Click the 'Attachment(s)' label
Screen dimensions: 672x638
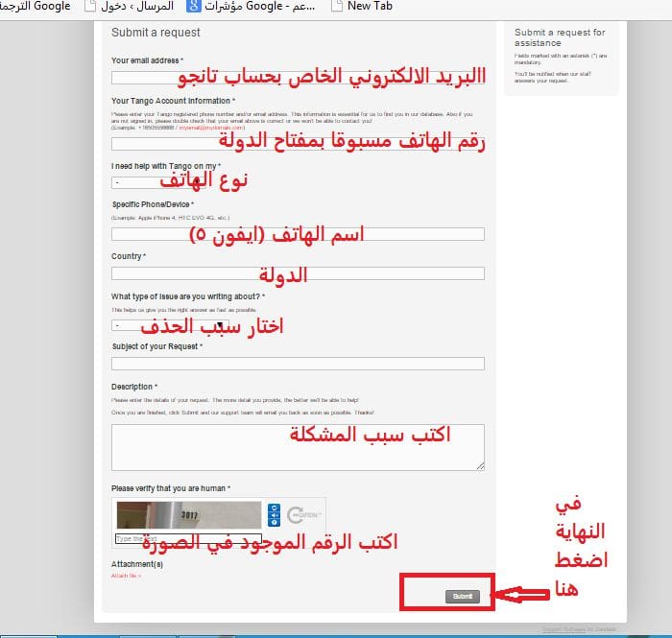coord(137,564)
